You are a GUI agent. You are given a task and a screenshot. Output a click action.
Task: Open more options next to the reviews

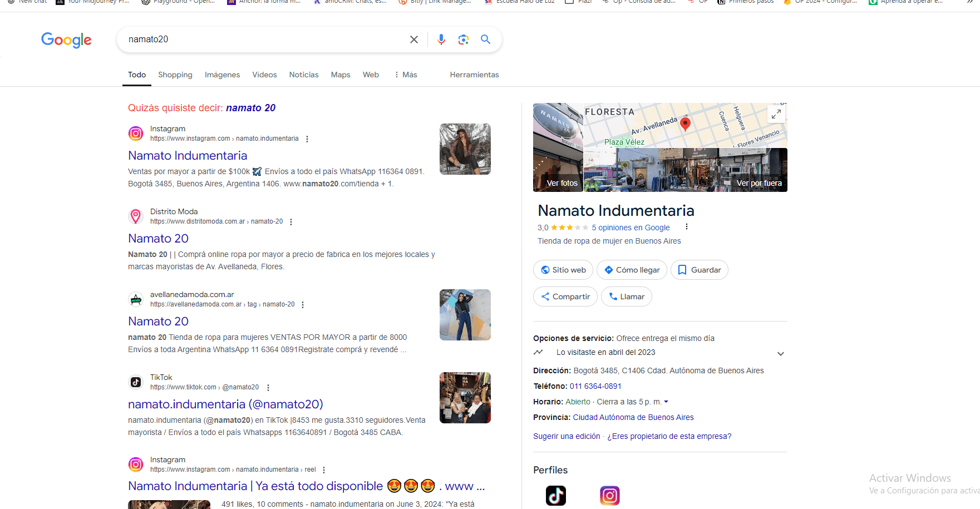tap(687, 227)
